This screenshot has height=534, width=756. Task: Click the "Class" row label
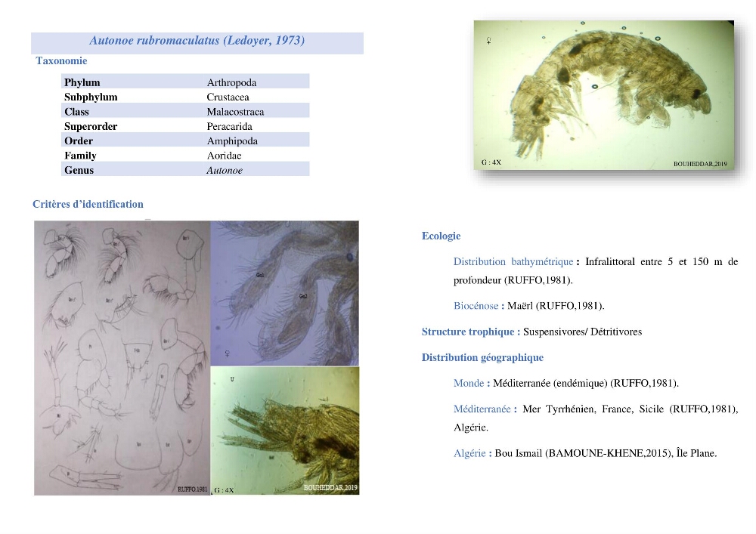pyautogui.click(x=76, y=112)
